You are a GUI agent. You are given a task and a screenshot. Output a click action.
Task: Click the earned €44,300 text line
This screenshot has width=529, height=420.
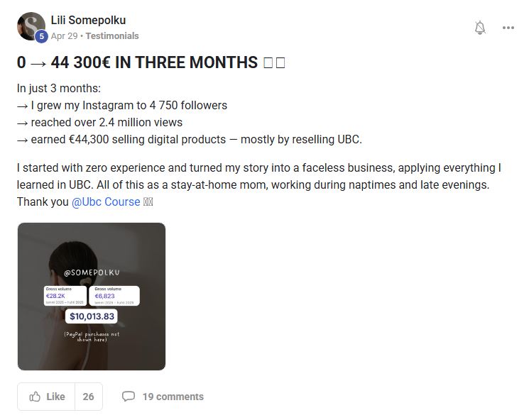189,139
